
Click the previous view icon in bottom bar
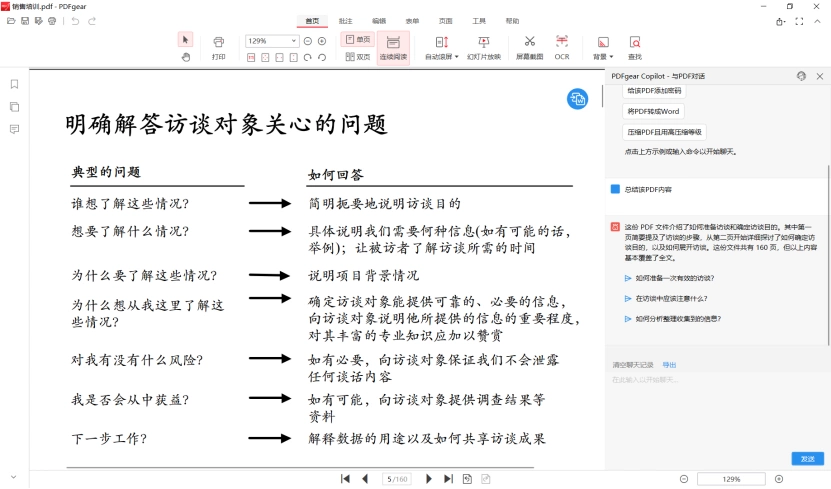click(x=467, y=479)
